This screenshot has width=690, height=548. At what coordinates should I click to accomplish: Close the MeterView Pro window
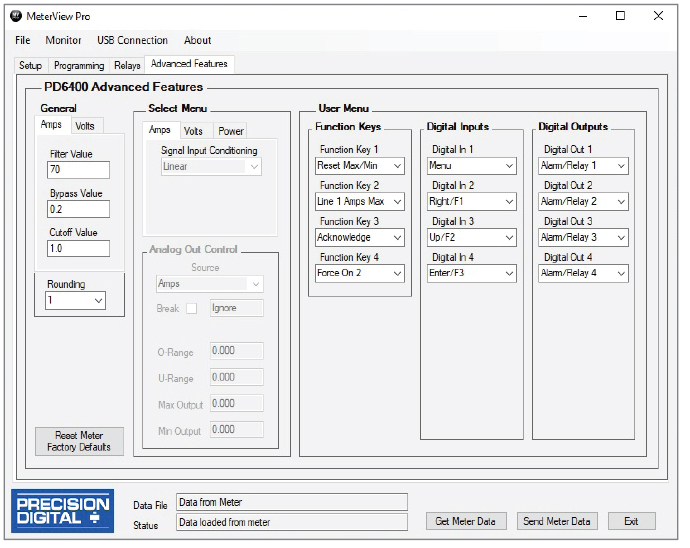[658, 16]
